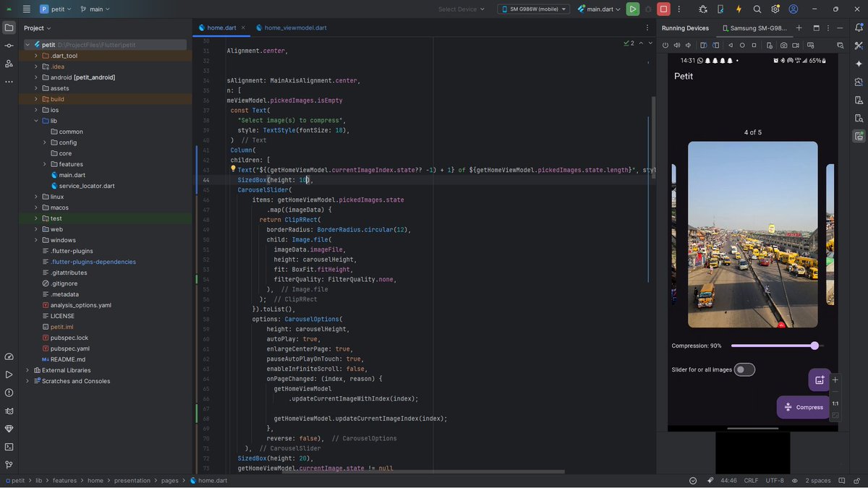The height and width of the screenshot is (488, 868).
Task: Open the SM G986W device selector
Action: 533,9
